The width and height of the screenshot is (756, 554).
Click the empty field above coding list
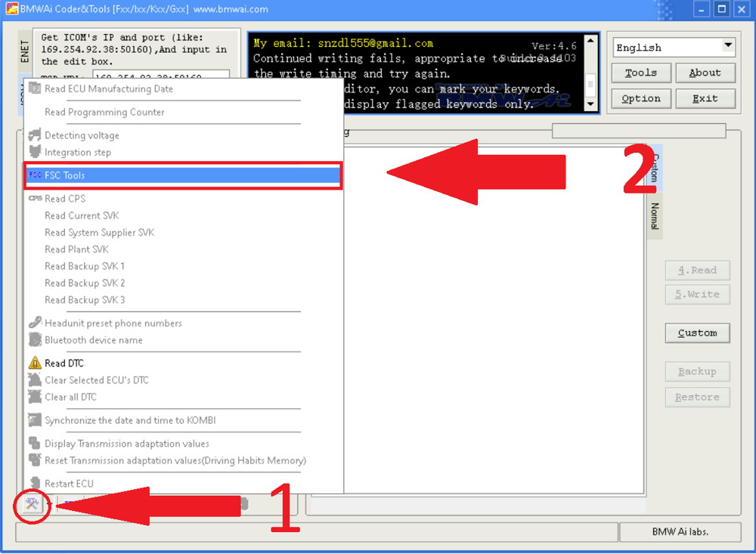[639, 131]
